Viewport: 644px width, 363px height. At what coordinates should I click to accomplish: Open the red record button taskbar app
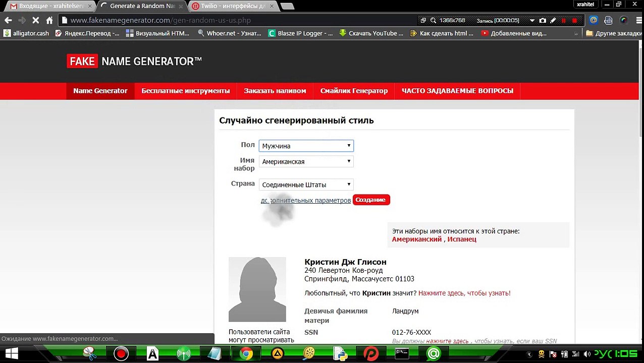(x=121, y=354)
